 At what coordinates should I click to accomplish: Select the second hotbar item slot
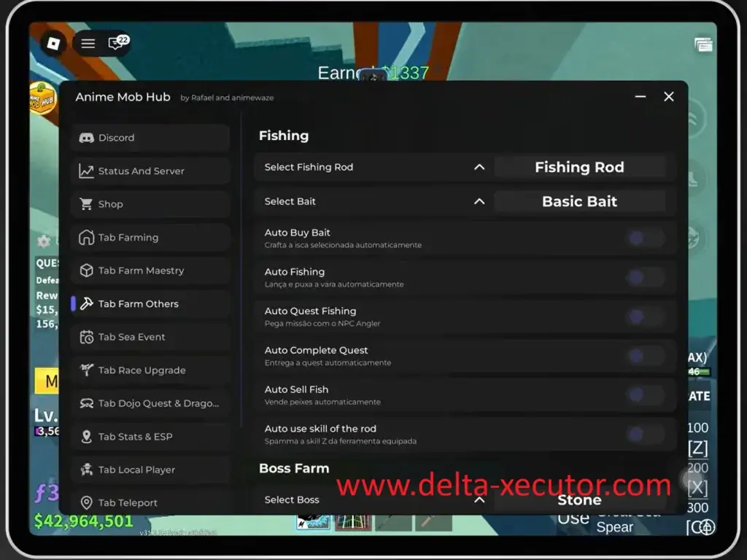354,522
